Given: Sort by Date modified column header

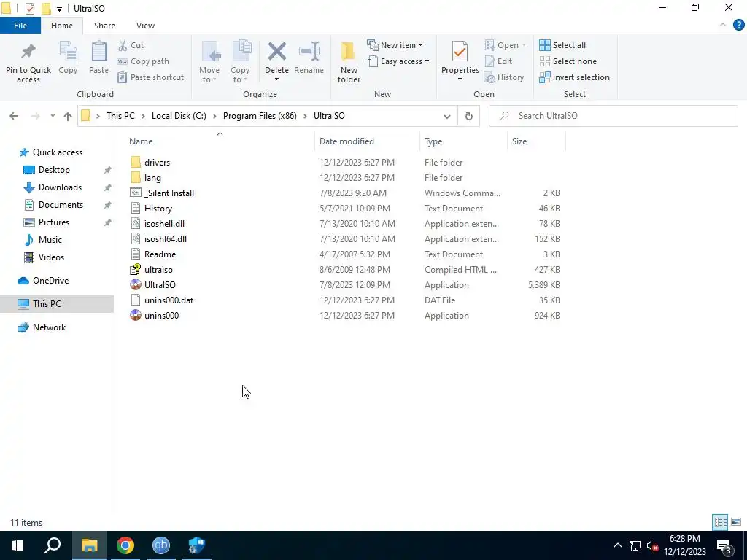Looking at the screenshot, I should coord(347,141).
